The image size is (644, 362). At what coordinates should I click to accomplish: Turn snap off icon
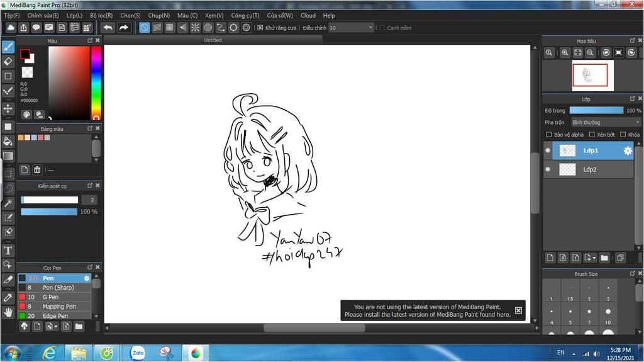[144, 28]
